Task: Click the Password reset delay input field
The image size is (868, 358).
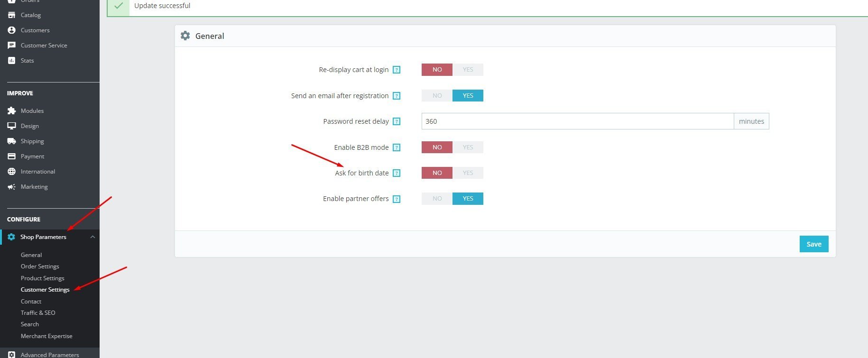Action: pyautogui.click(x=578, y=121)
